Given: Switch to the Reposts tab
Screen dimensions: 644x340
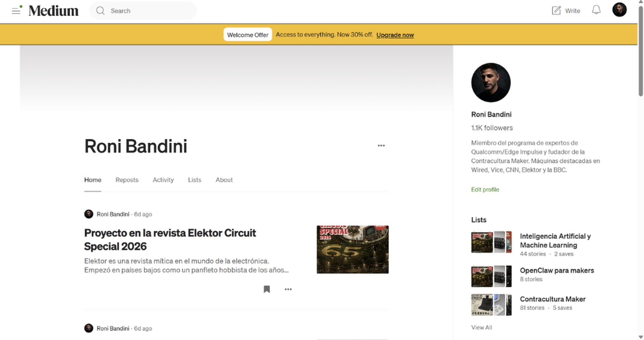Looking at the screenshot, I should click(127, 180).
